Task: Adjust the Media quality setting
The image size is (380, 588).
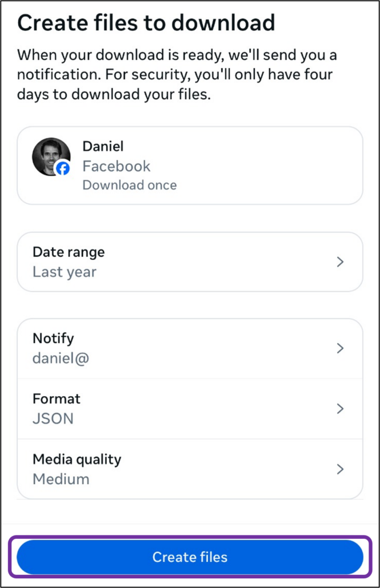Action: pos(190,469)
